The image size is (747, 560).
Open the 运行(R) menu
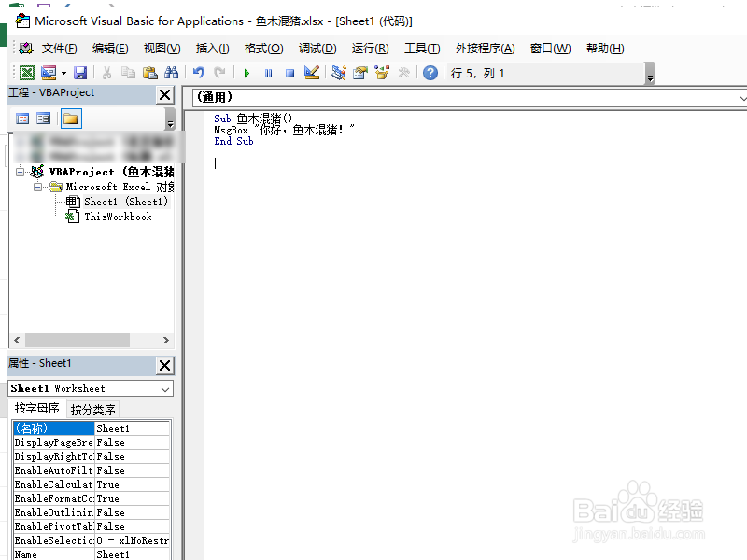tap(370, 49)
